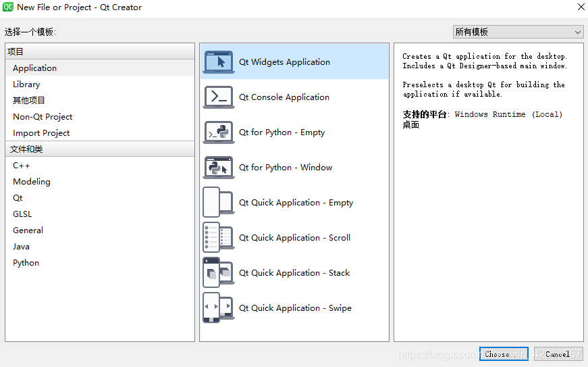Click the 项目 section header
Viewport: 588px width, 367px height.
click(100, 51)
